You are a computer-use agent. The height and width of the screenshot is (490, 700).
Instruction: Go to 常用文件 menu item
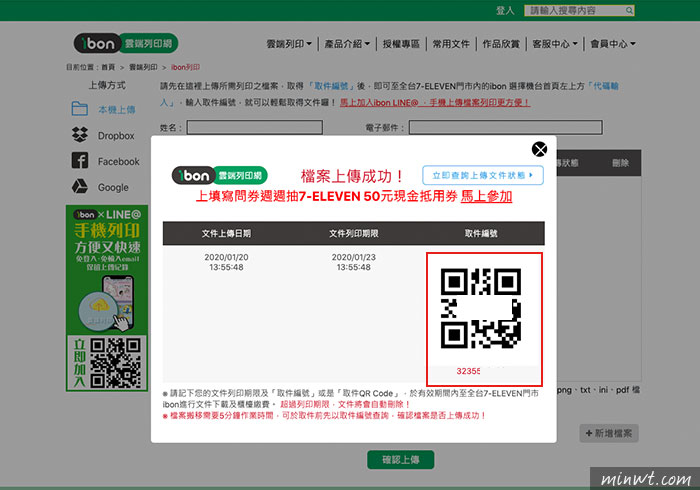[451, 44]
